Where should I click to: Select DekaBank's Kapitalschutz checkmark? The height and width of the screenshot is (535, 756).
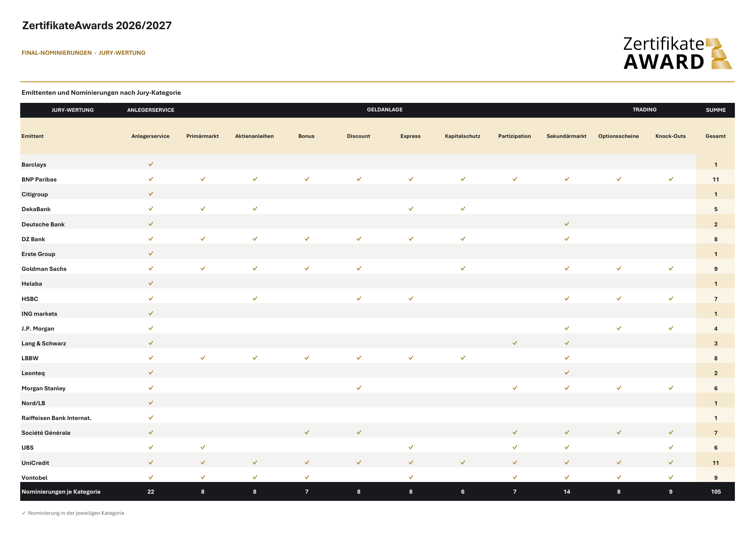click(463, 209)
